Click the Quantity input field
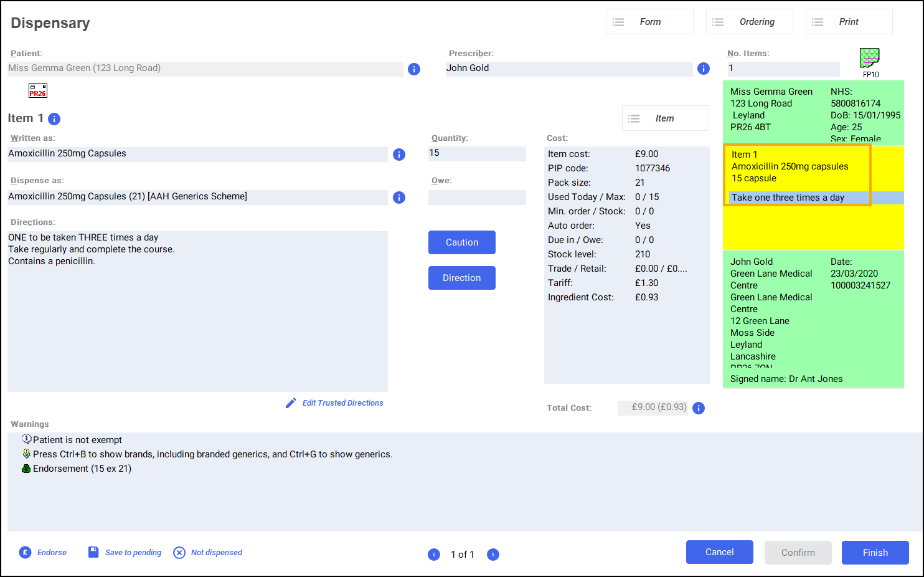924x577 pixels. point(477,153)
